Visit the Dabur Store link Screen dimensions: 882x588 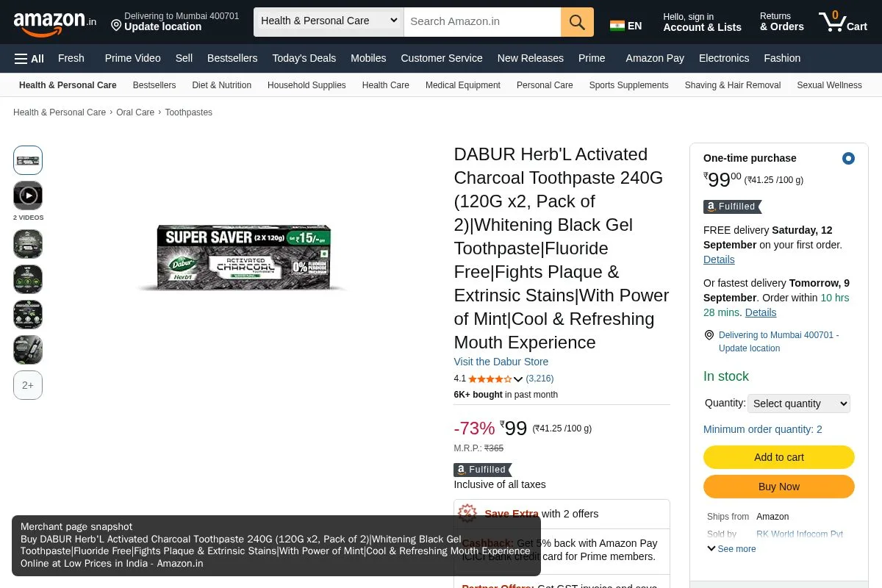pos(501,362)
